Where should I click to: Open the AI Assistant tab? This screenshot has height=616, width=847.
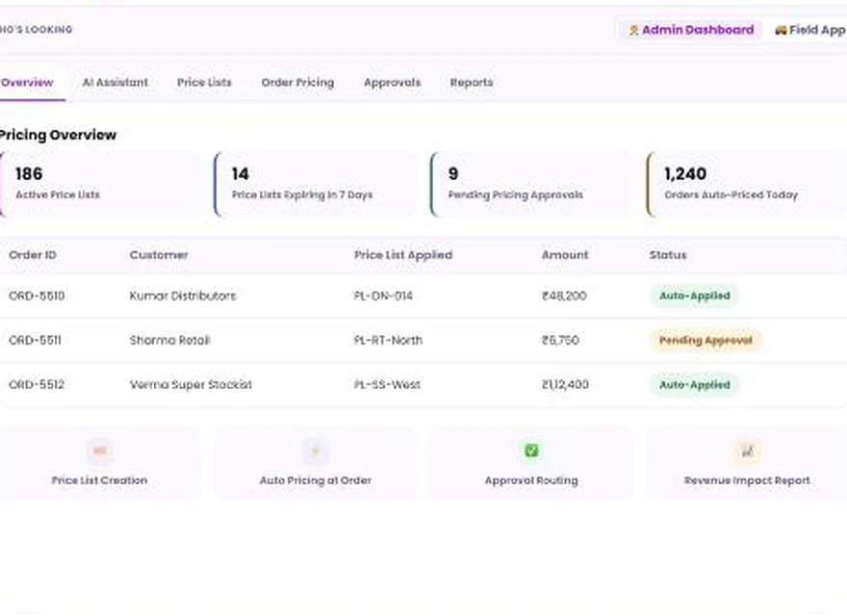tap(115, 83)
